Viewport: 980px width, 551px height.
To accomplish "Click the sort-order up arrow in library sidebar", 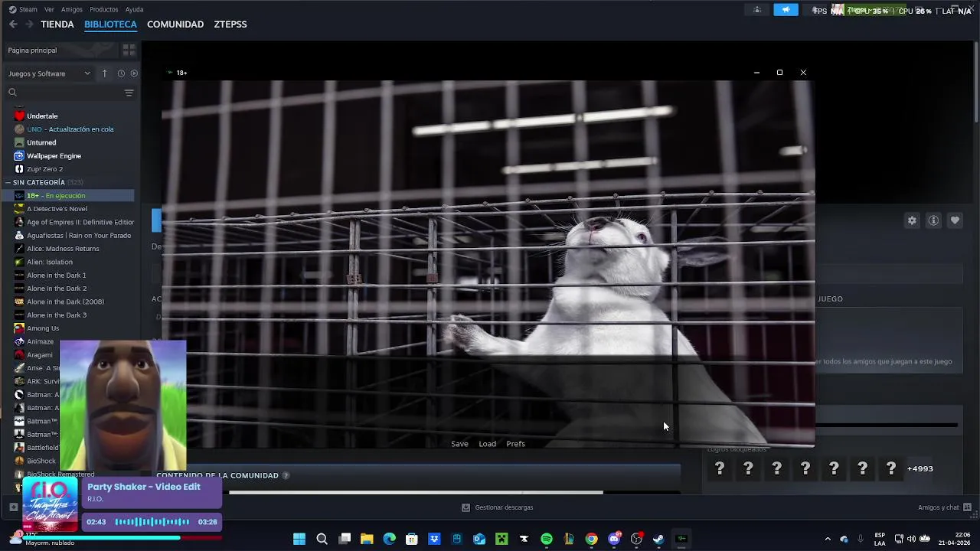I will 105,73.
